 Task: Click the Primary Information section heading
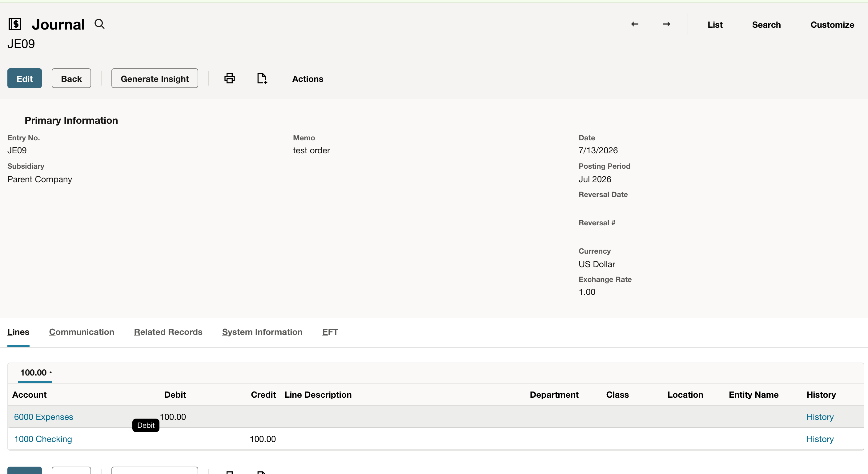pyautogui.click(x=71, y=120)
